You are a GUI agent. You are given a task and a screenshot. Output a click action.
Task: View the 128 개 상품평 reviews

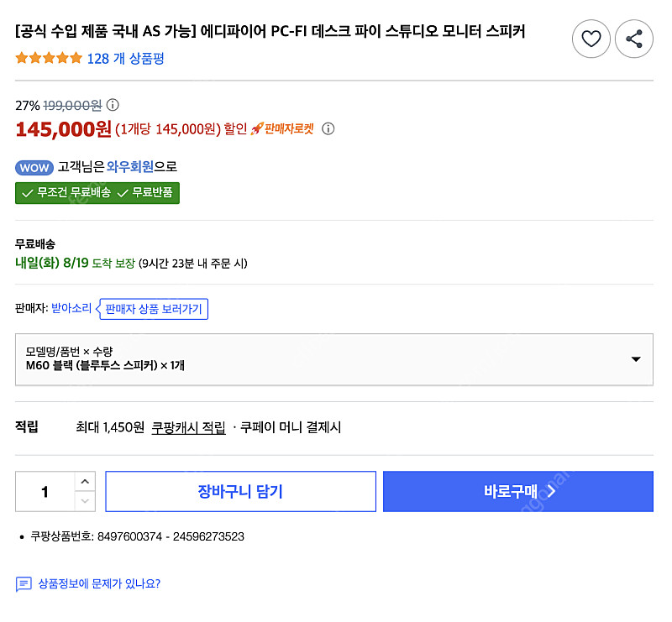[124, 59]
